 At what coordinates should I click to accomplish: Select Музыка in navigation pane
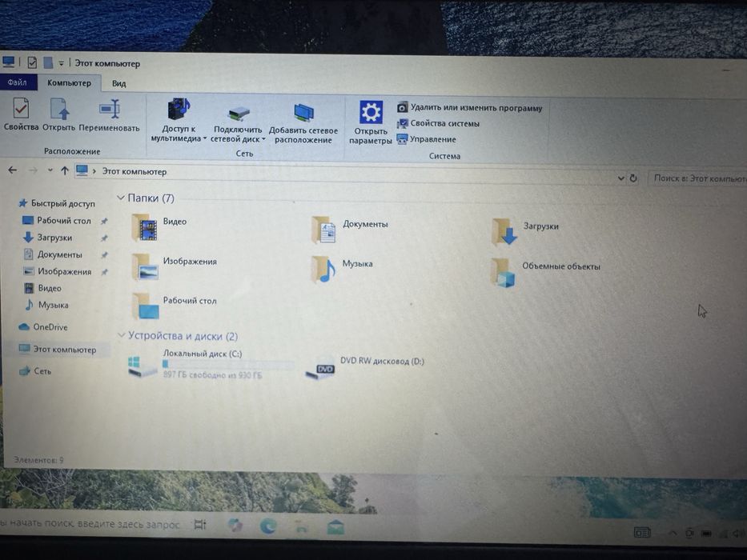pyautogui.click(x=46, y=305)
